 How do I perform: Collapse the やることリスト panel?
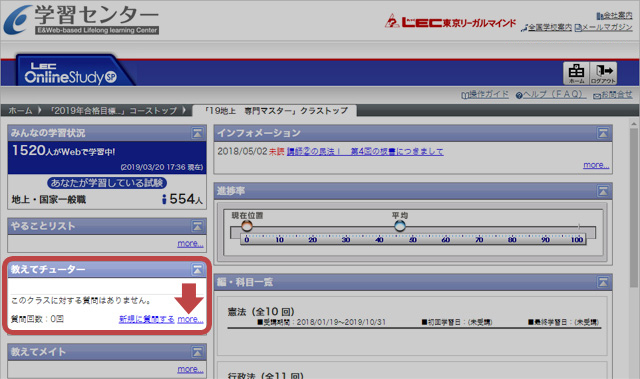(x=197, y=226)
